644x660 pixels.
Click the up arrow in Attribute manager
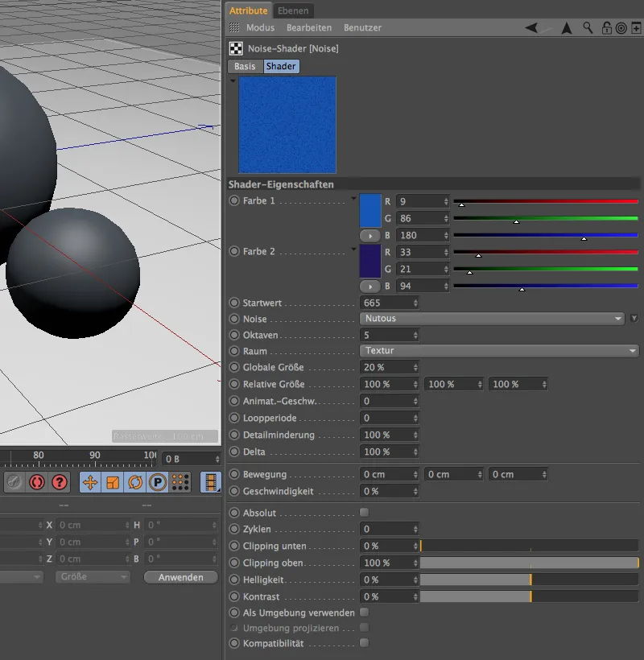coord(567,28)
